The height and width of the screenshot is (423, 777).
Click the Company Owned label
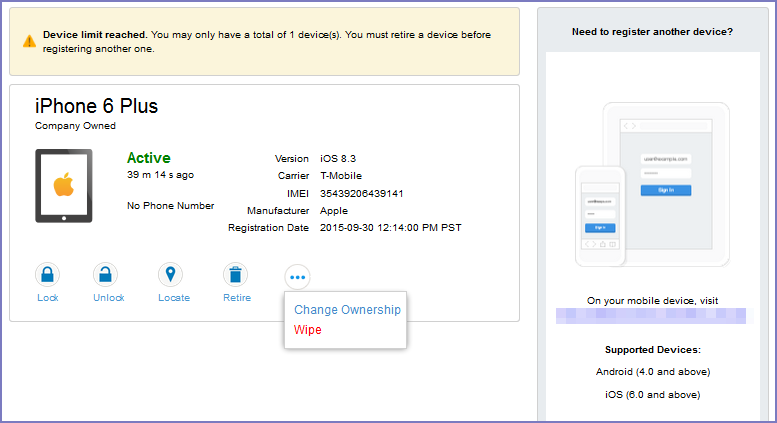tap(75, 126)
